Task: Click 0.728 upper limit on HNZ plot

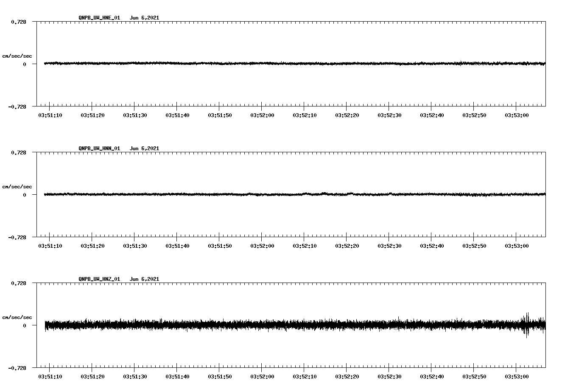Action: [19, 283]
